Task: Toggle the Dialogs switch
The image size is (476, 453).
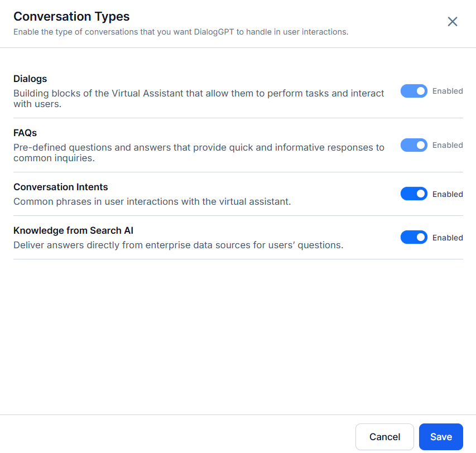Action: 414,91
